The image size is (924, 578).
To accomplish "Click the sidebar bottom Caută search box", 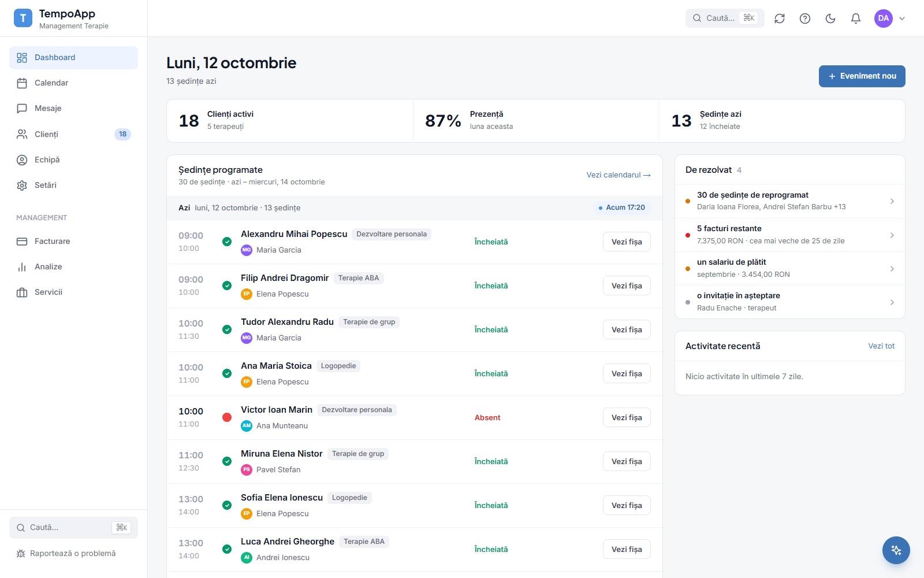I will pyautogui.click(x=73, y=528).
